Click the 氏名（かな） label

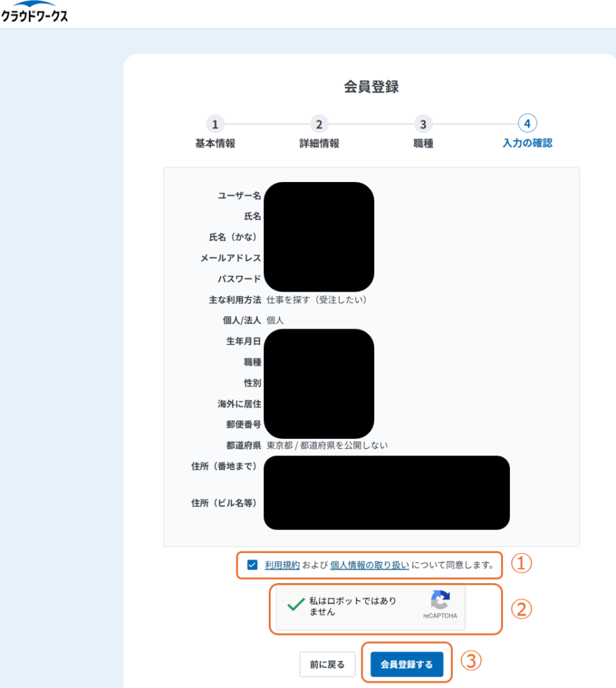tap(232, 237)
